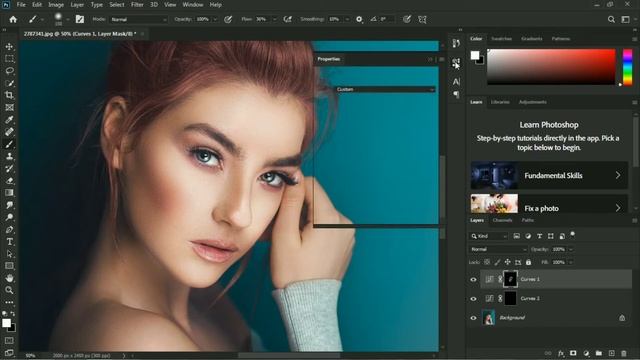The height and width of the screenshot is (360, 640).
Task: Toggle pressure for opacity in options bar
Action: click(x=228, y=19)
